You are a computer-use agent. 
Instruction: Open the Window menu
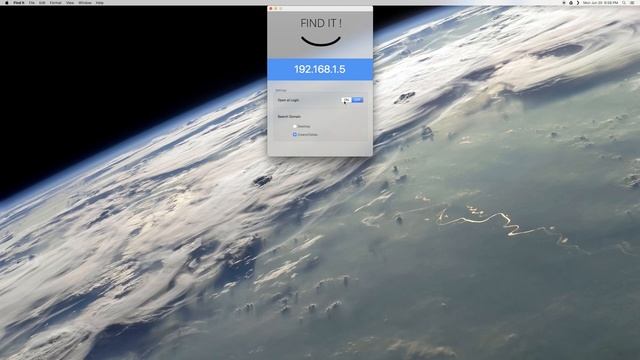[85, 2]
